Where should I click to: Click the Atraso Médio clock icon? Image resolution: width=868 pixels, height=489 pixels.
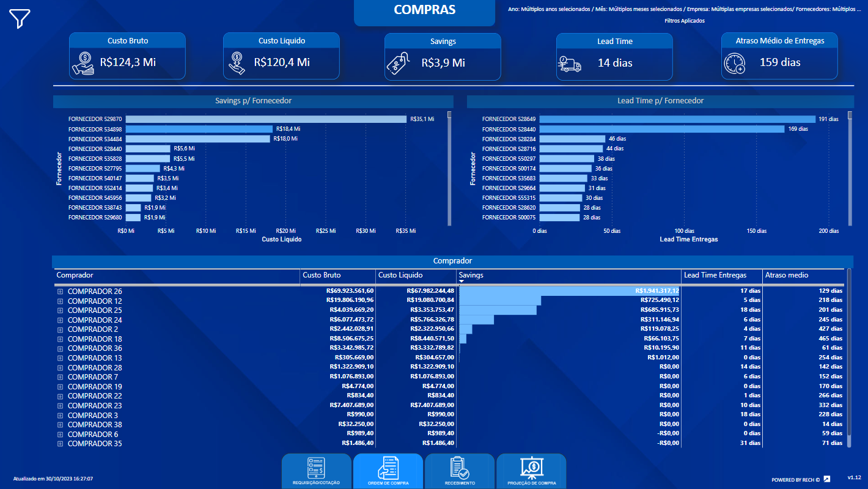click(735, 63)
